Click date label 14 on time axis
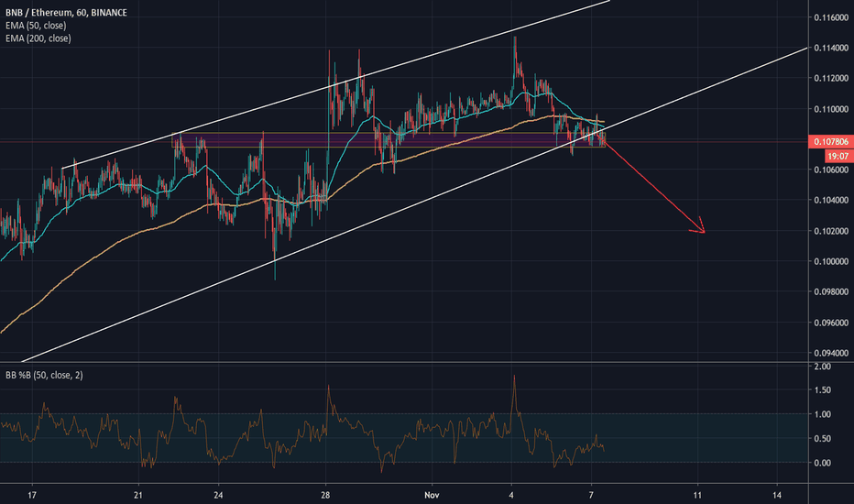The height and width of the screenshot is (504, 854). [777, 495]
